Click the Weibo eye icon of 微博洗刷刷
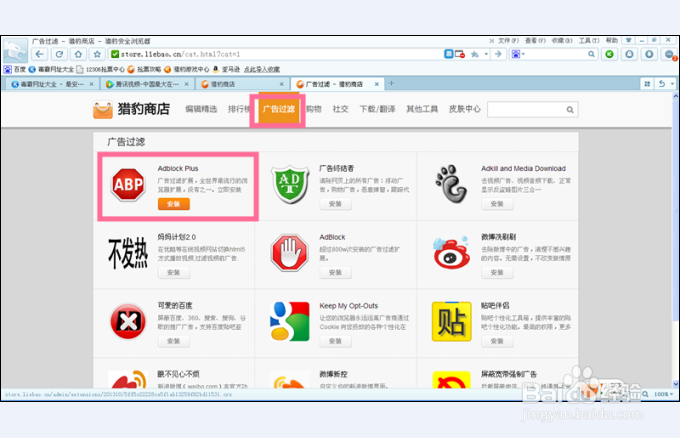 coord(451,253)
